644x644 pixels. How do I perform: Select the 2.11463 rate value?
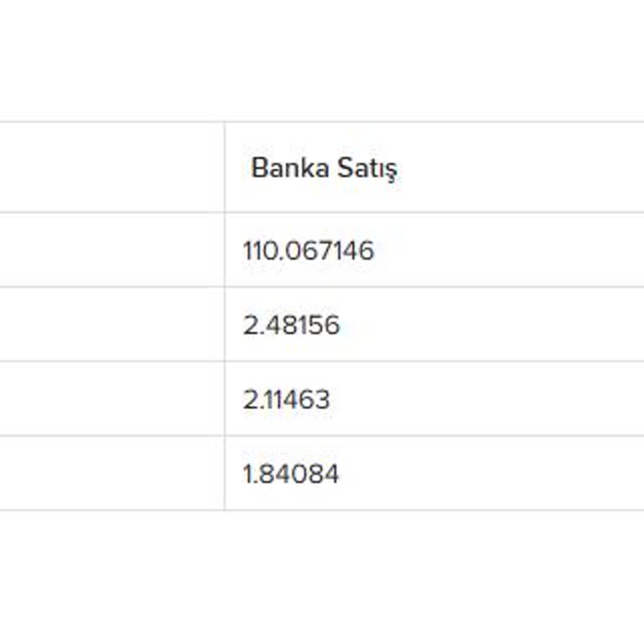coord(287,400)
